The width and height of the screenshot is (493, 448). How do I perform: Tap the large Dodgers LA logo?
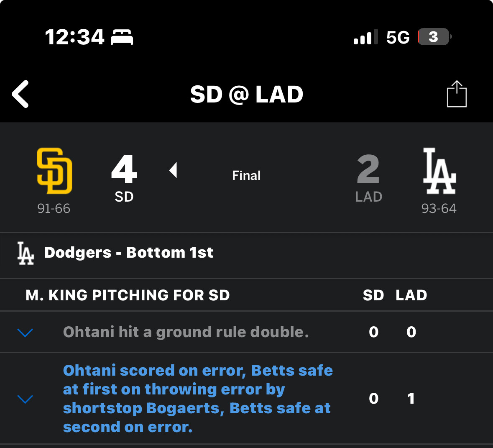tap(439, 171)
